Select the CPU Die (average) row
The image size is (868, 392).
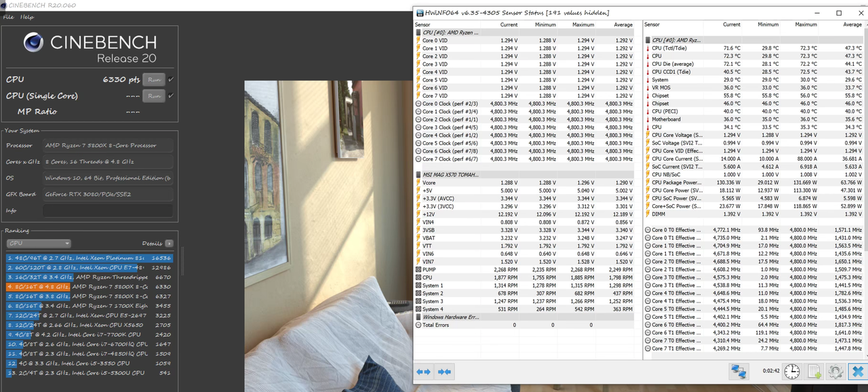click(x=755, y=64)
